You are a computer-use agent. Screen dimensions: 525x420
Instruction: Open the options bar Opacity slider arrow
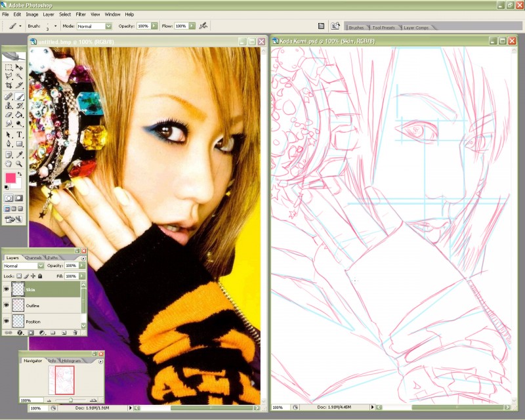click(154, 26)
